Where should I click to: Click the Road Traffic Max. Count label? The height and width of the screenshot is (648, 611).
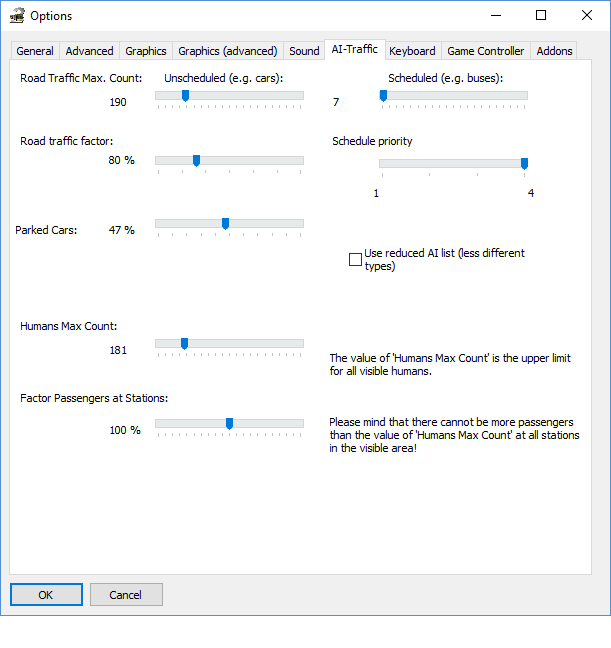click(x=81, y=78)
